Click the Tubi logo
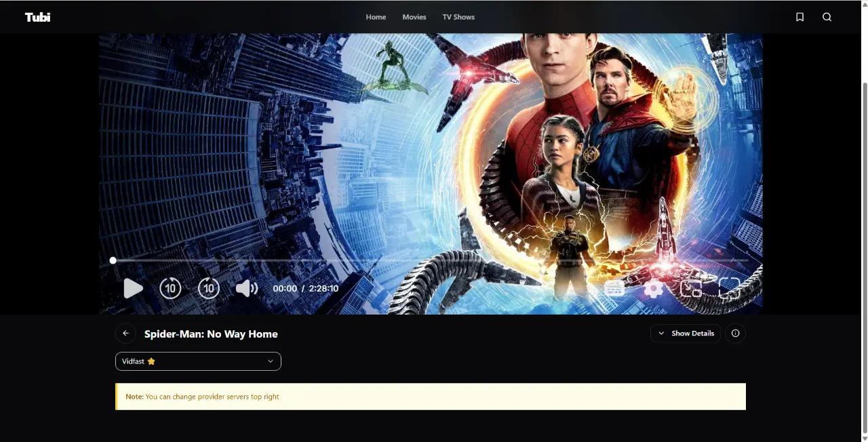868x442 pixels. coord(37,17)
